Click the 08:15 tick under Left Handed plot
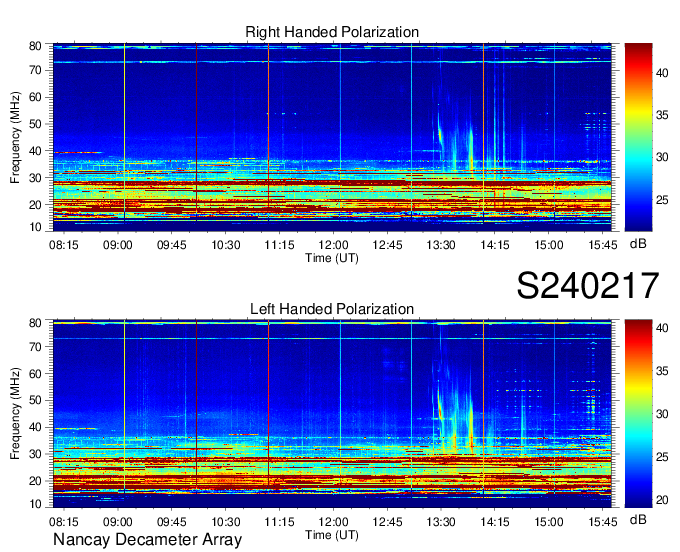680x552 pixels. [64, 522]
